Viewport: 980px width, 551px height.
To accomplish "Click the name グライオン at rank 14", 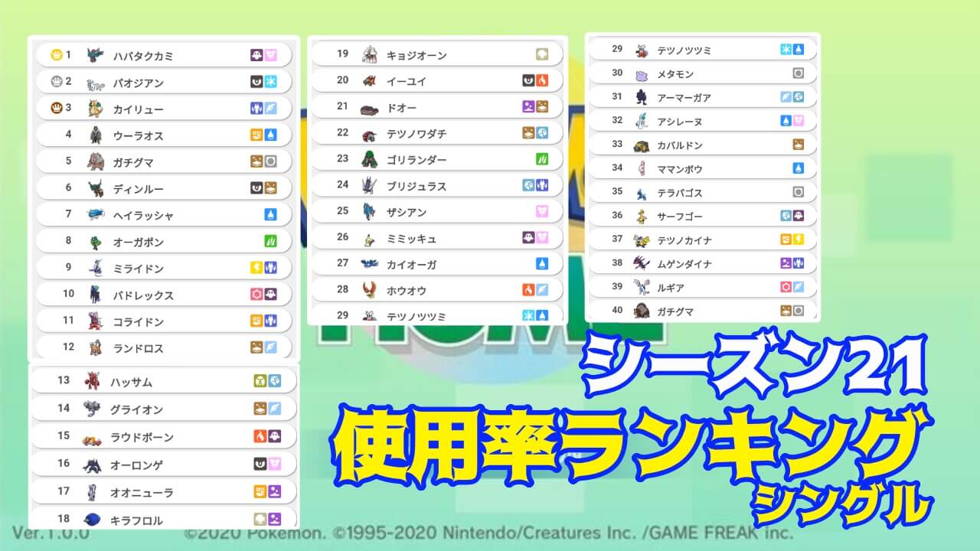I will tap(136, 409).
